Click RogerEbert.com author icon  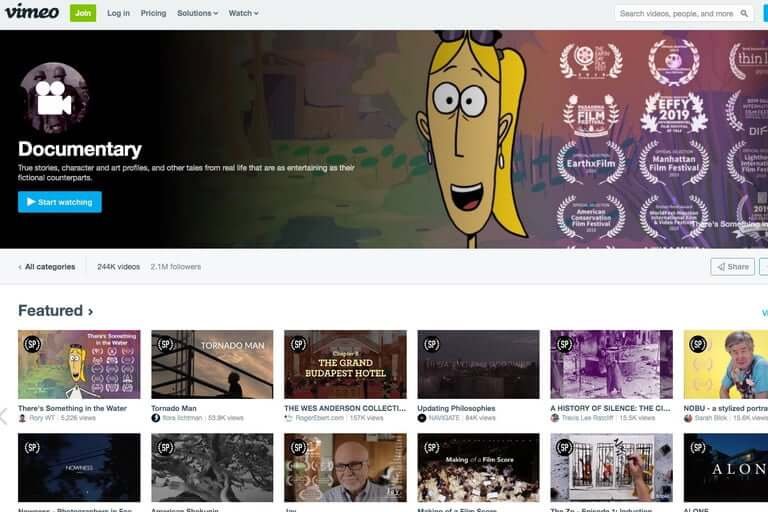click(x=288, y=418)
